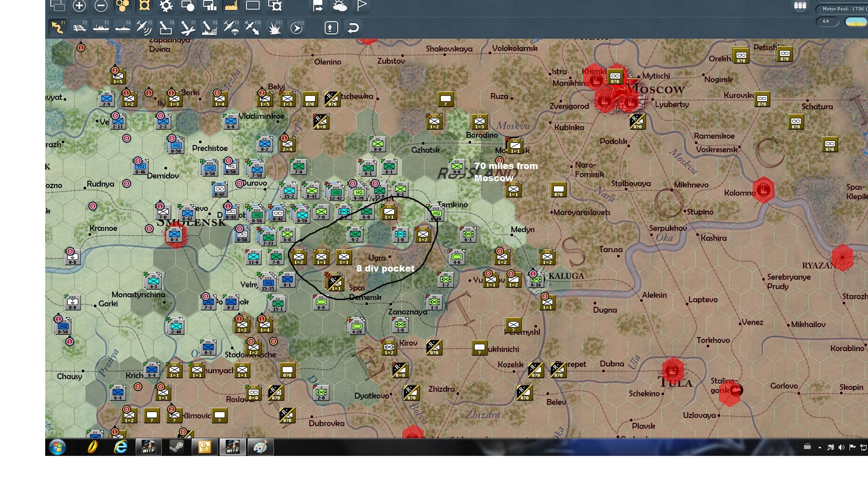Toggle the yellow hex grid display
868x488 pixels.
pos(123,5)
